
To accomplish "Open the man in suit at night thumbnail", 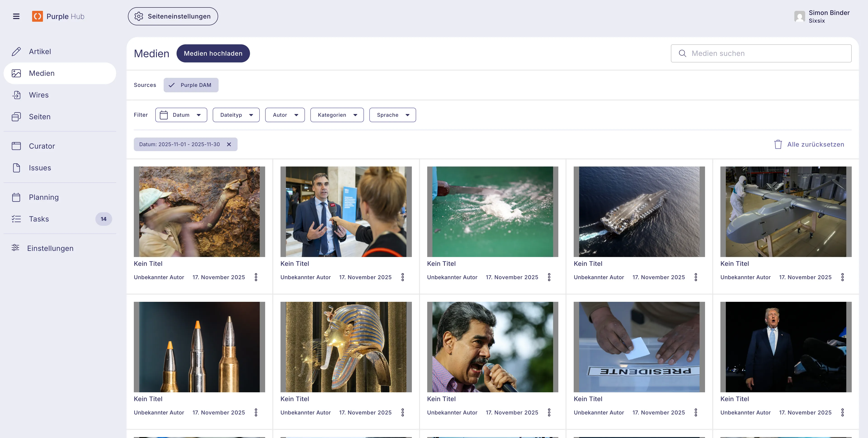I will click(786, 347).
